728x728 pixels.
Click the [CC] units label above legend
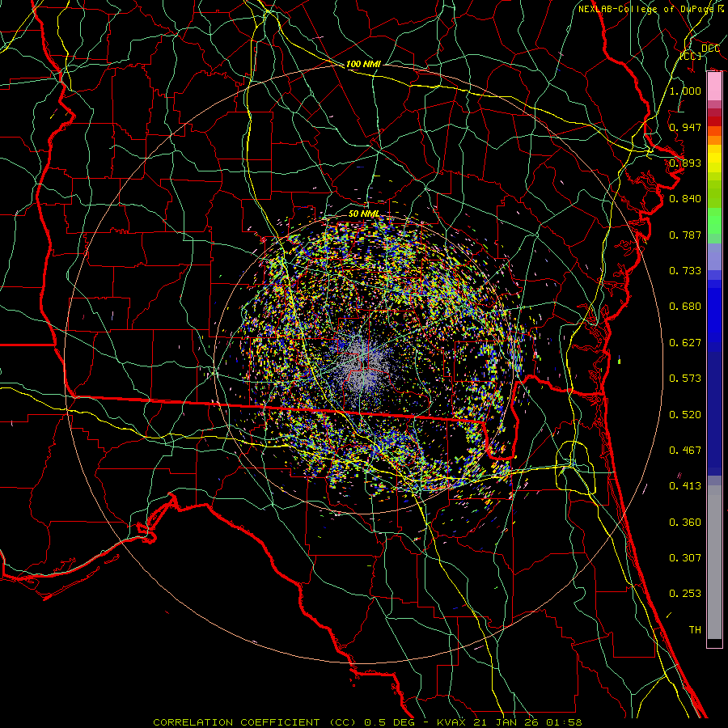tap(691, 56)
